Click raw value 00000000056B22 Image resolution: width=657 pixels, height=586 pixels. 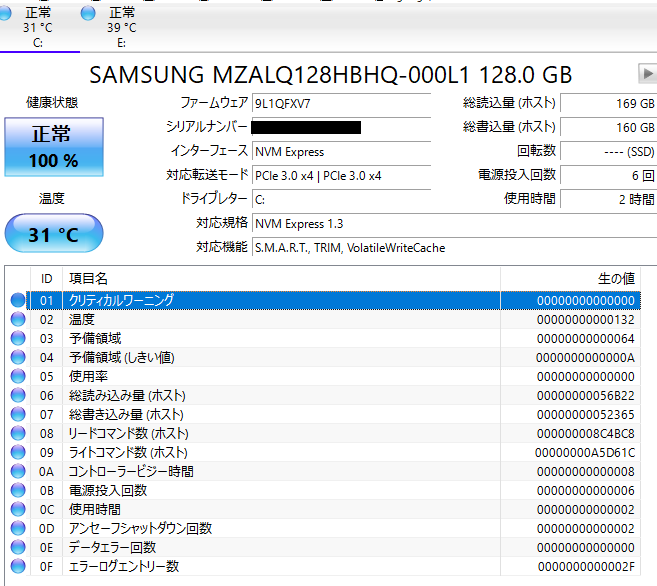586,395
